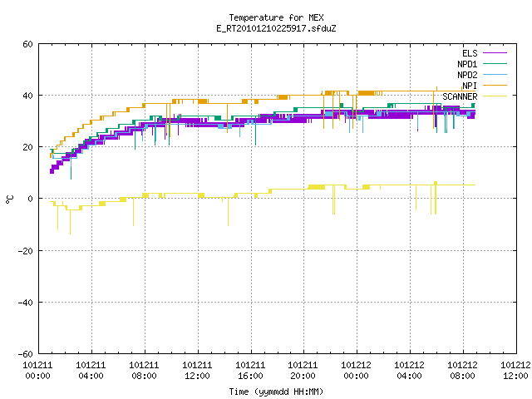Click the blue NPD2 legend line sample

[x=495, y=74]
